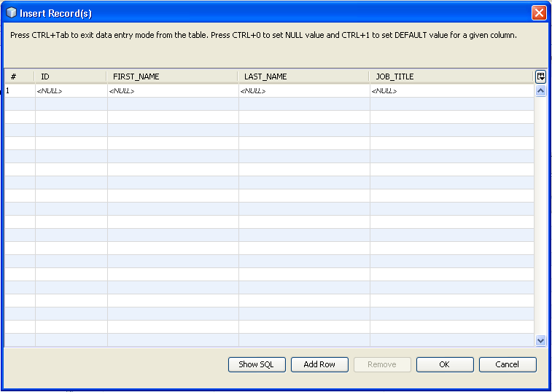Viewport: 552px width, 392px height.
Task: Select row number 1
Action: click(20, 91)
